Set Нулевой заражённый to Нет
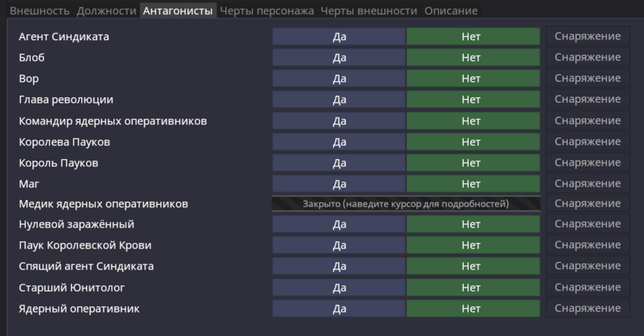Screen dimensions: 644x336 [x=471, y=225]
